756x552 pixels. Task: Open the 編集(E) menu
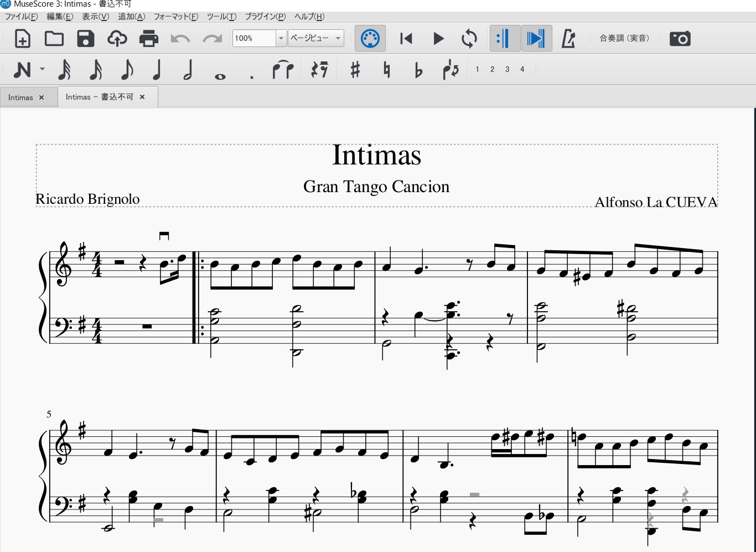(x=60, y=17)
